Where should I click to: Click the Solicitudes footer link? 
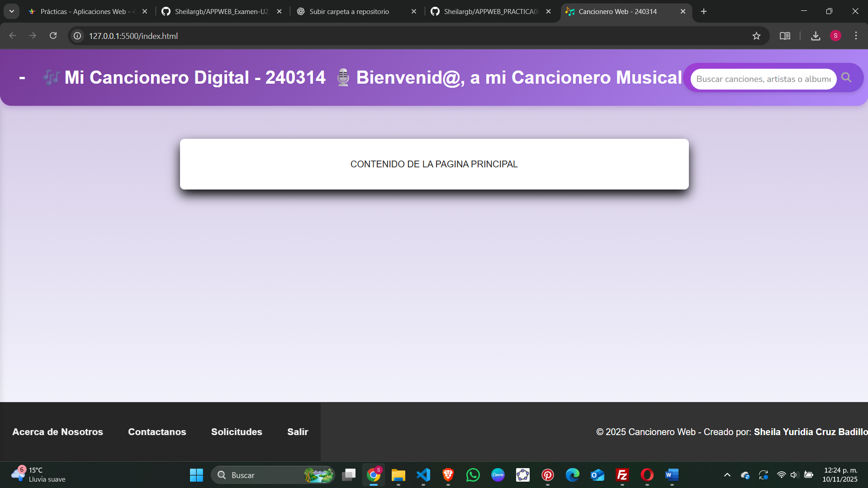point(237,432)
